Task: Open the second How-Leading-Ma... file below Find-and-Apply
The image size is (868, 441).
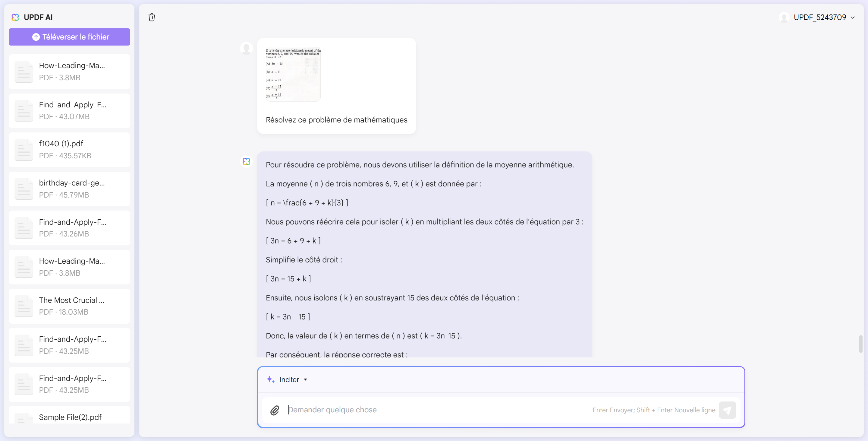Action: pos(69,267)
